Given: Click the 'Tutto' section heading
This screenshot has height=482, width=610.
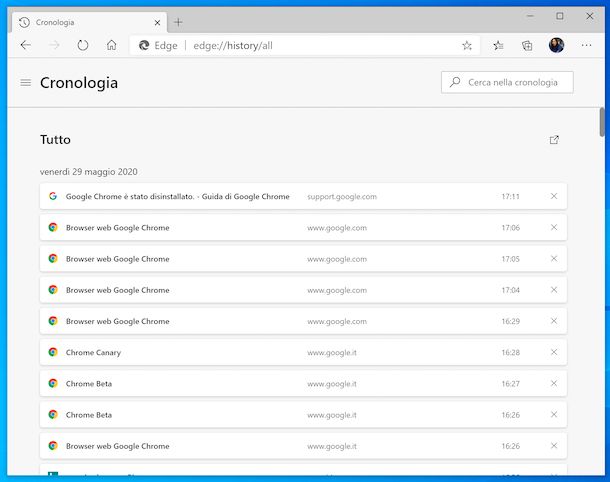Looking at the screenshot, I should [55, 140].
